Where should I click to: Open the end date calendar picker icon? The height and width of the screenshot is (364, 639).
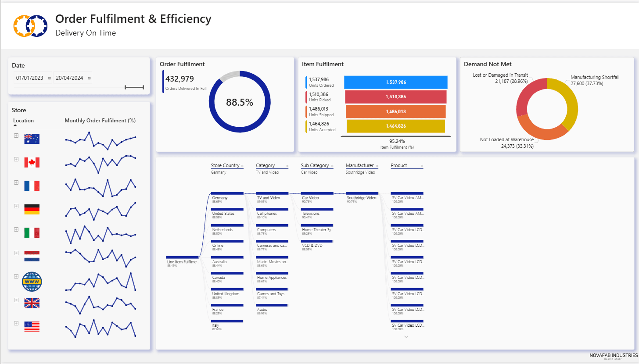click(x=90, y=78)
